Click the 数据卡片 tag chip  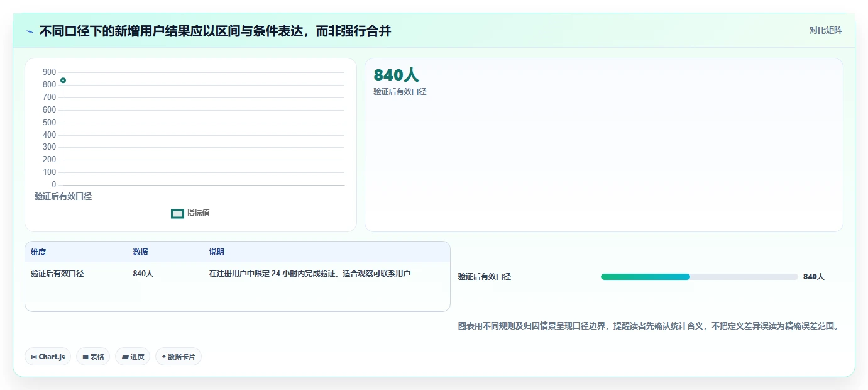click(x=179, y=357)
